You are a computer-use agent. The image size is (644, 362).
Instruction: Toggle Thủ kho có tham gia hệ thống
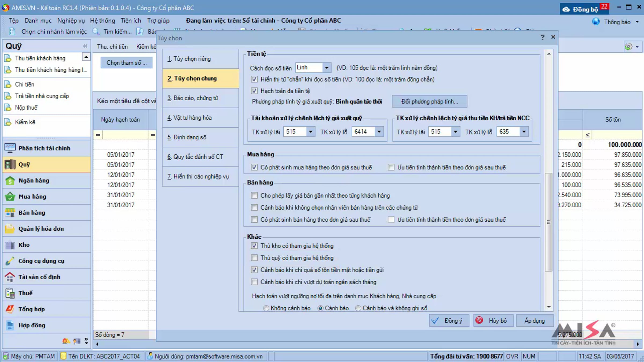click(254, 246)
